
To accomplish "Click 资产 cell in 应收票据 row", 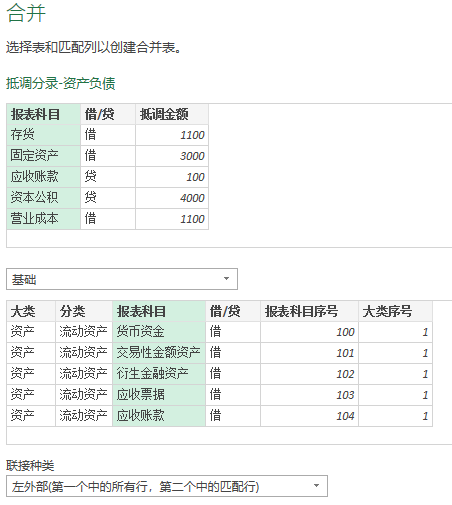I will tap(31, 395).
